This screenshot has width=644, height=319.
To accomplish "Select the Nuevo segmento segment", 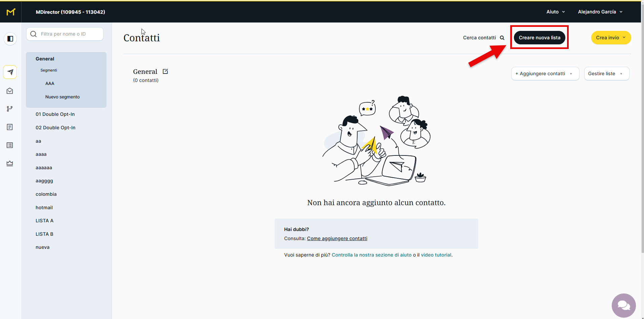I will [63, 97].
